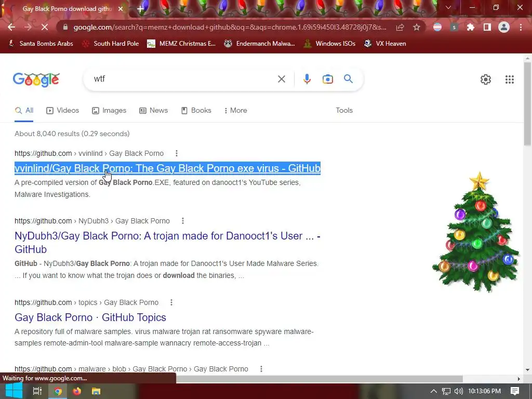532x399 pixels.
Task: Go back using the browser back arrow
Action: [11, 27]
